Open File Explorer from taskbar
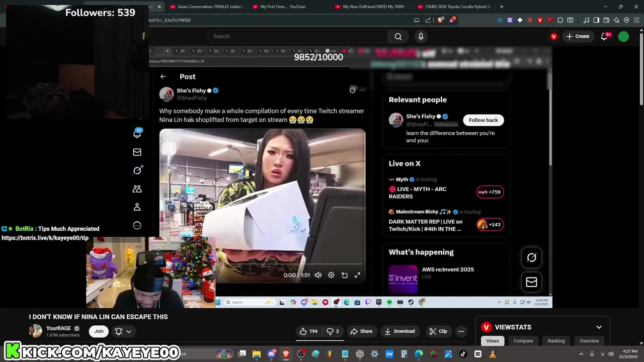 tap(257, 354)
